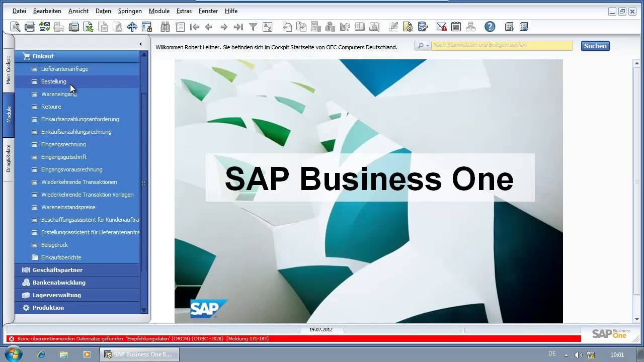The height and width of the screenshot is (362, 644).
Task: Open the Hilfe menu
Action: click(x=231, y=11)
